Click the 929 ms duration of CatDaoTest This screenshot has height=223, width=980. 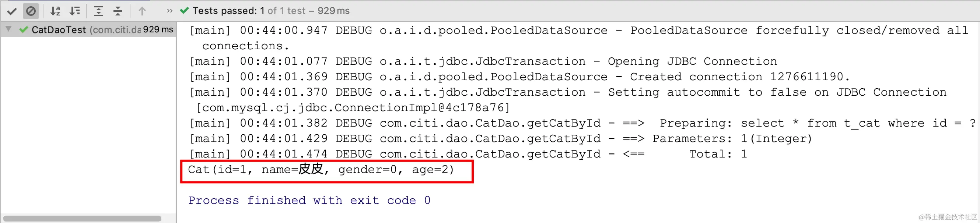158,30
